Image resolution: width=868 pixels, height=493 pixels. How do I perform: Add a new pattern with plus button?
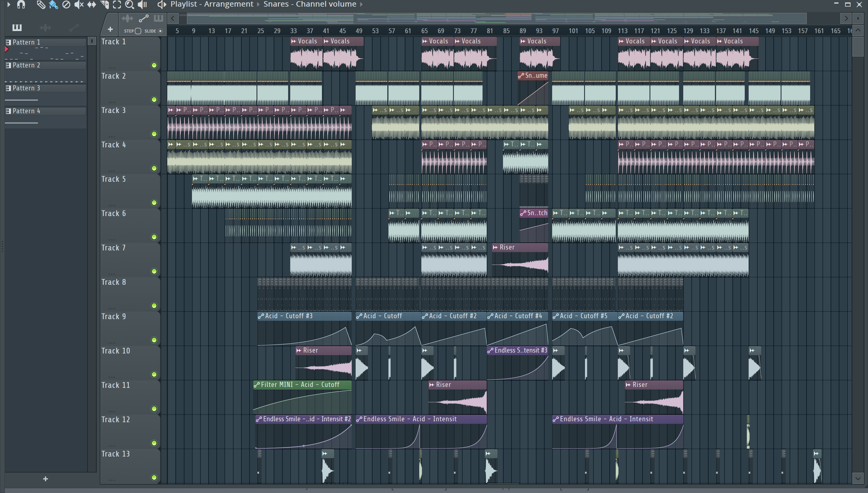click(46, 479)
